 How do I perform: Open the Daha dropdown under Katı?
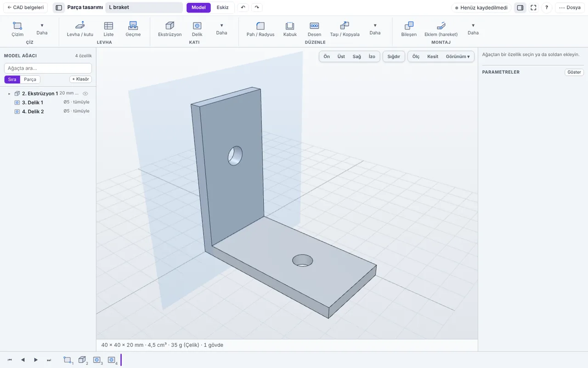click(x=221, y=29)
